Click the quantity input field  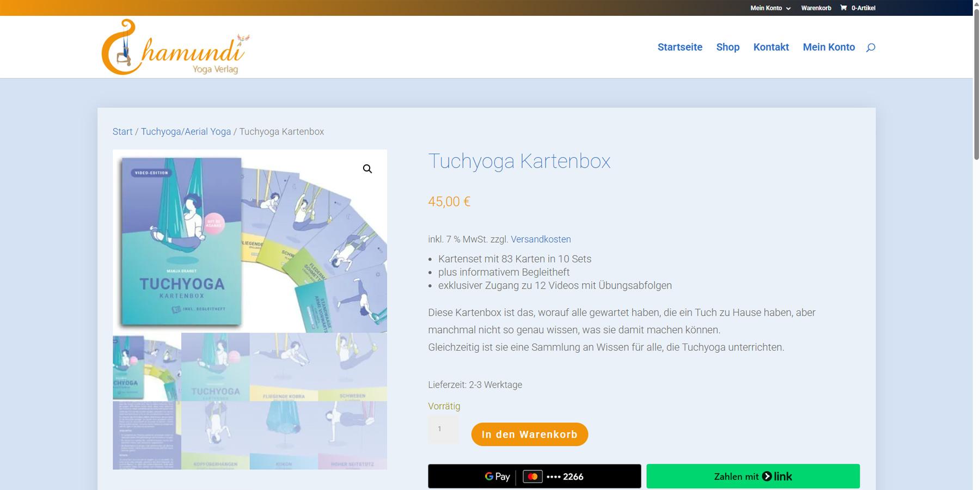(443, 429)
